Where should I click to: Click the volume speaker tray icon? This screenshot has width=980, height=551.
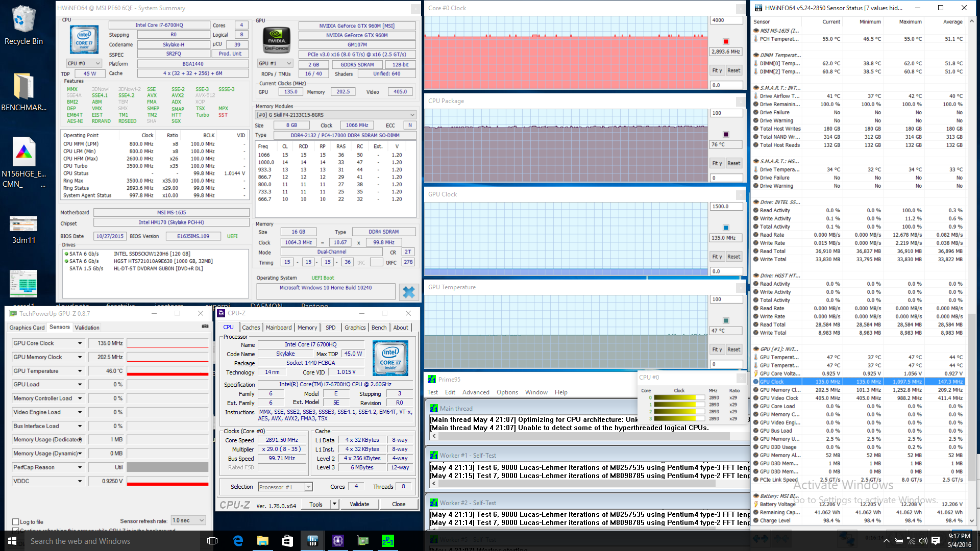point(923,541)
